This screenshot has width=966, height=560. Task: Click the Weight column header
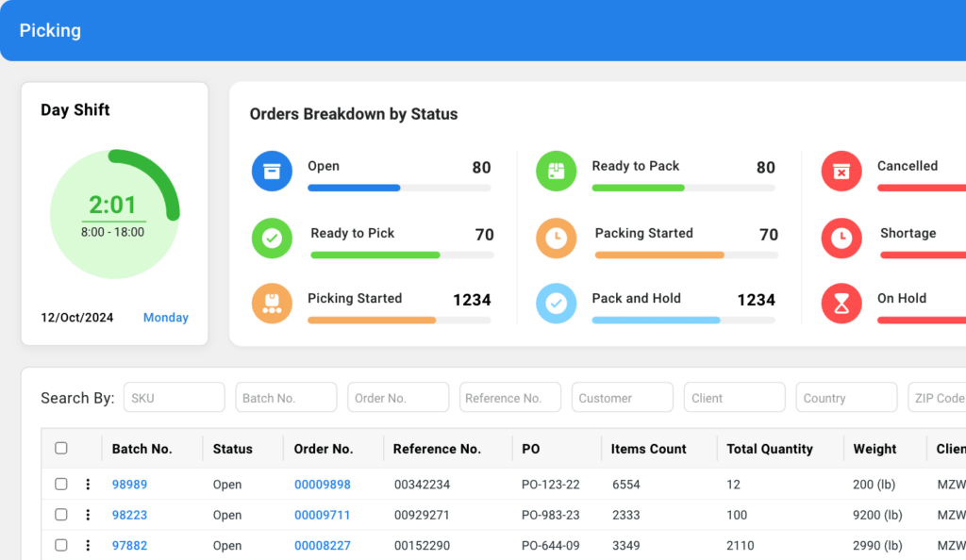(874, 449)
